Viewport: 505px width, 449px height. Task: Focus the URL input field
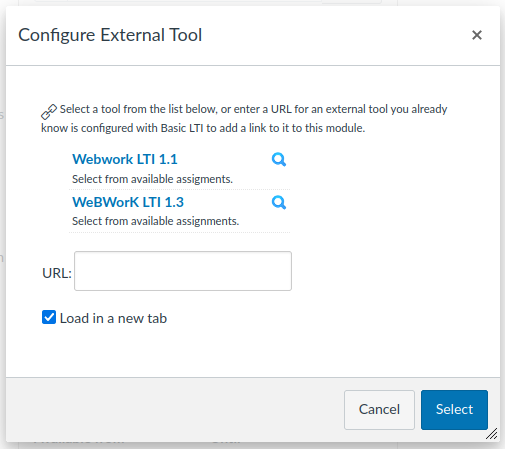183,271
